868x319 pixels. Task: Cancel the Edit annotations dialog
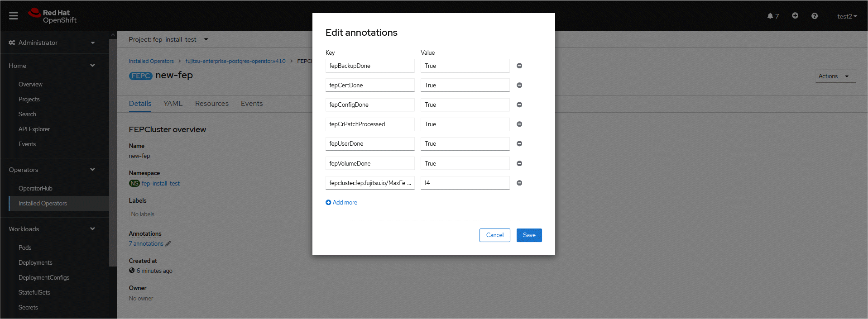point(495,235)
